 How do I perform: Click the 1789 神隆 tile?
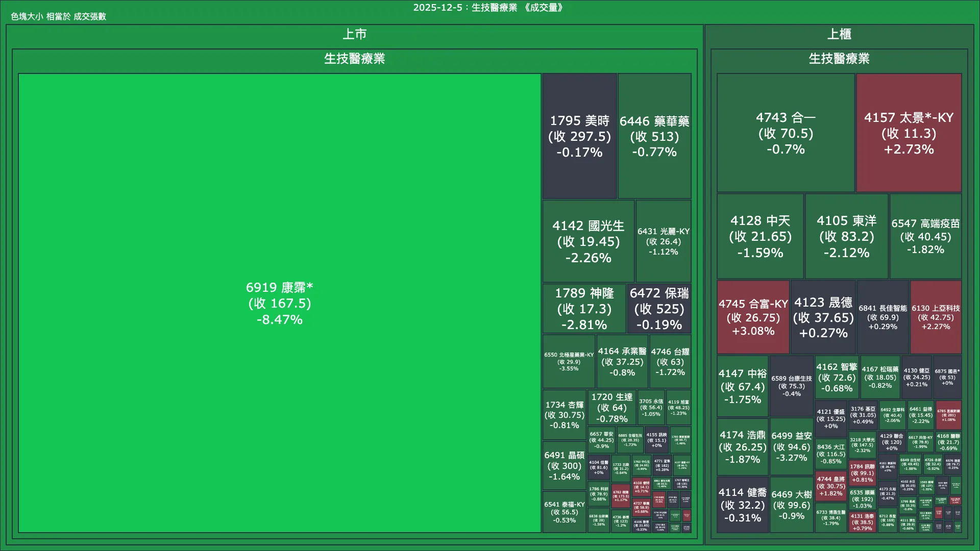[x=584, y=309]
